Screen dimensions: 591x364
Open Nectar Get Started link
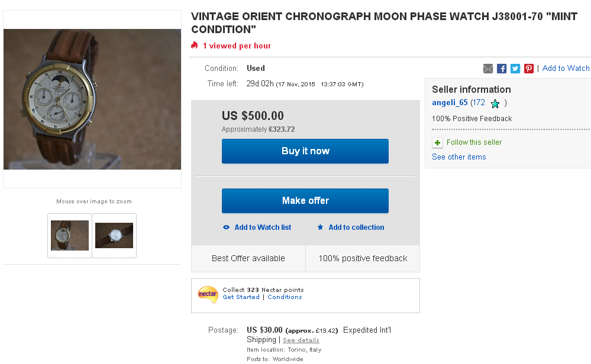(x=241, y=297)
